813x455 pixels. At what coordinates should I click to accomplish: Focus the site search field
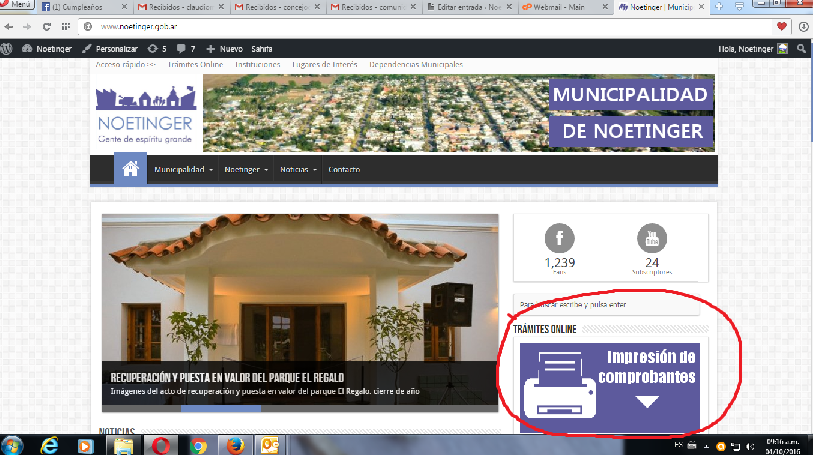pos(607,305)
